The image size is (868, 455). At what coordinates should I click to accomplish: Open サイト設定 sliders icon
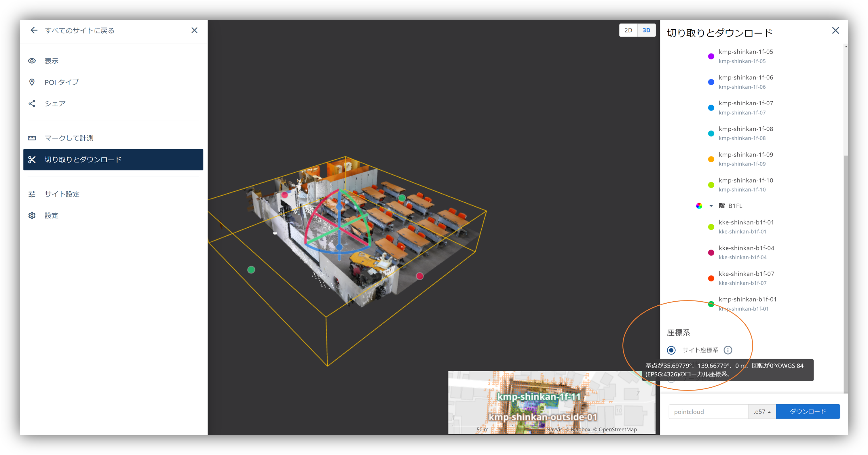[x=32, y=194]
